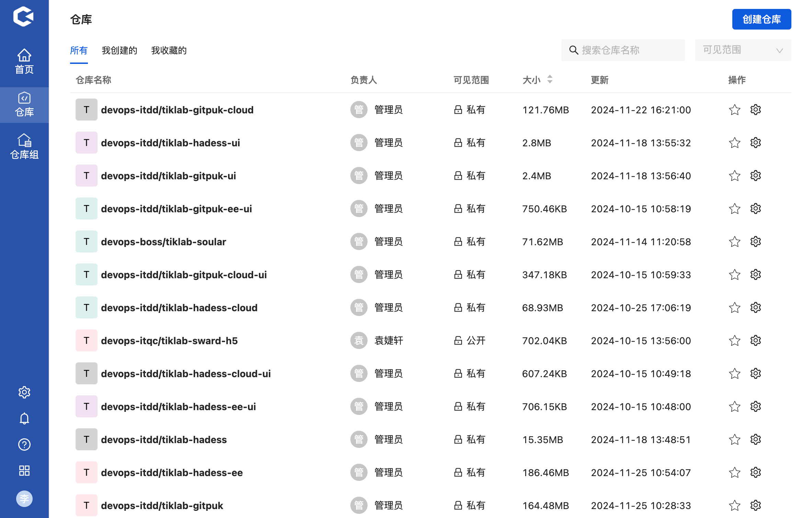Star the tiklab-hadess-ee-ui repository
Viewport: 812px width, 518px height.
(734, 407)
